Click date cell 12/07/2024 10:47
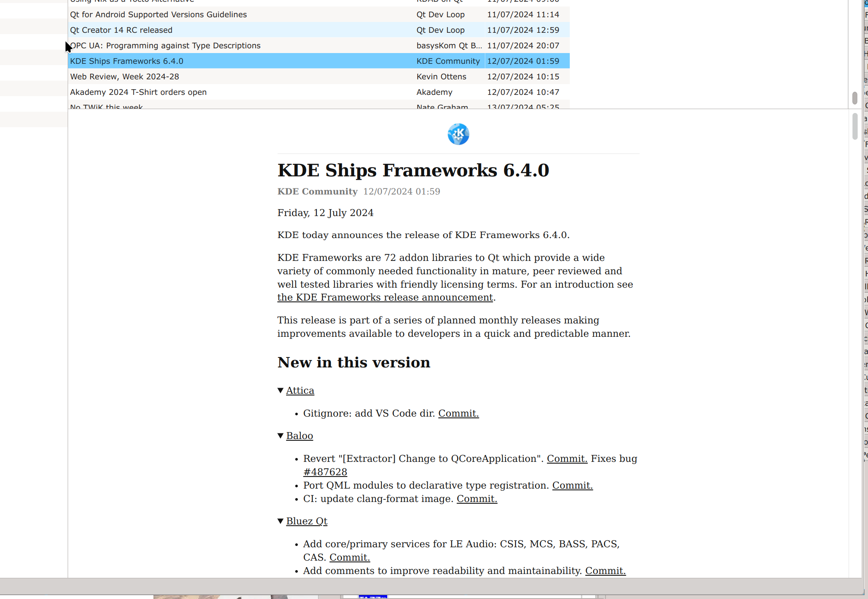 527,92
